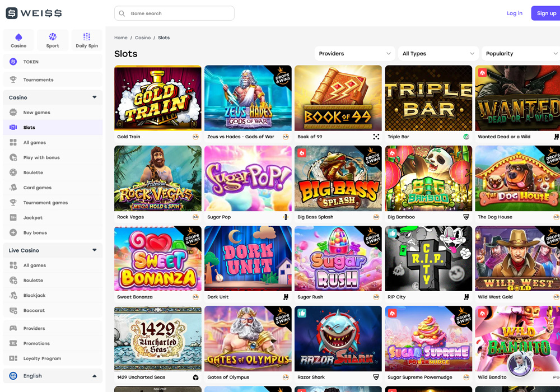Select Blackjack in the Live Casino menu
This screenshot has height=392, width=560.
point(53,295)
